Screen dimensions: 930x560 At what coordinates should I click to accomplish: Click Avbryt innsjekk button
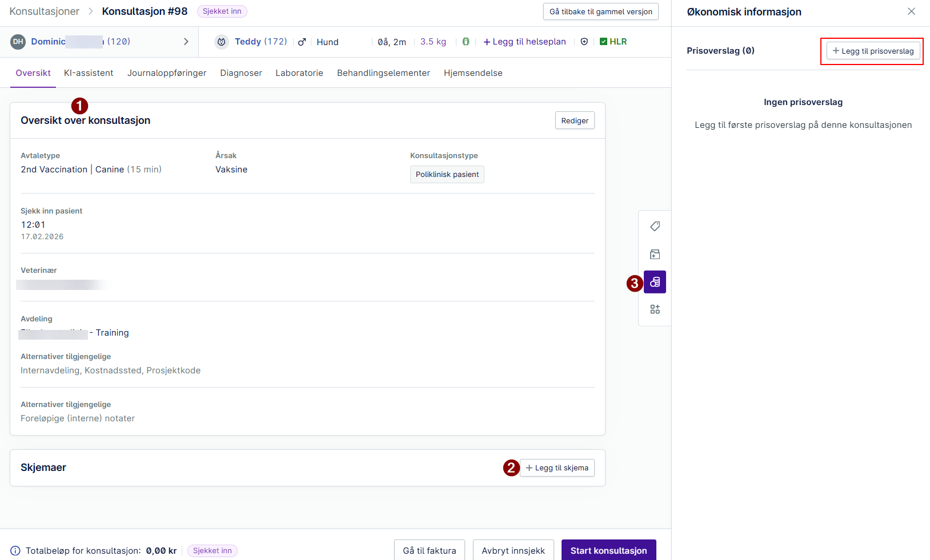coord(513,550)
